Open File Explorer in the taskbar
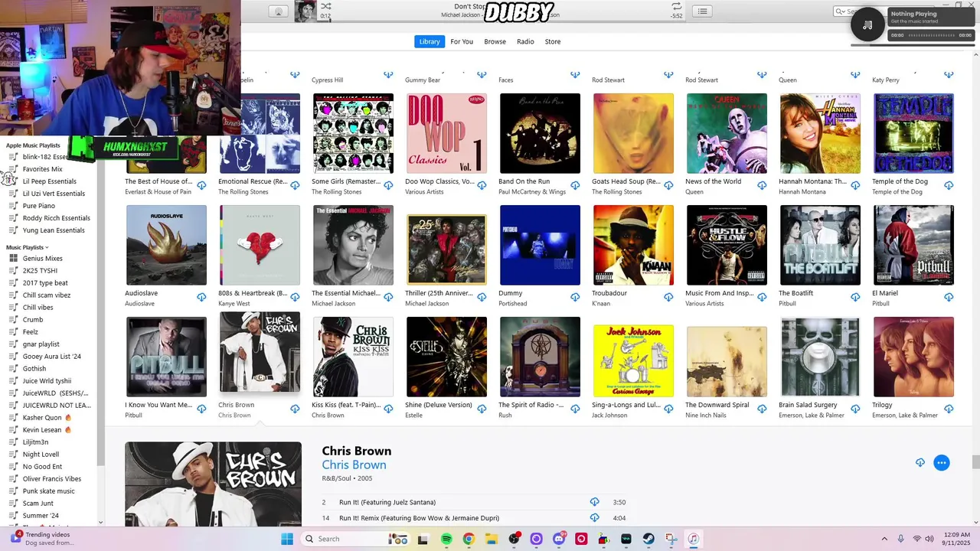This screenshot has height=551, width=980. pos(491,539)
